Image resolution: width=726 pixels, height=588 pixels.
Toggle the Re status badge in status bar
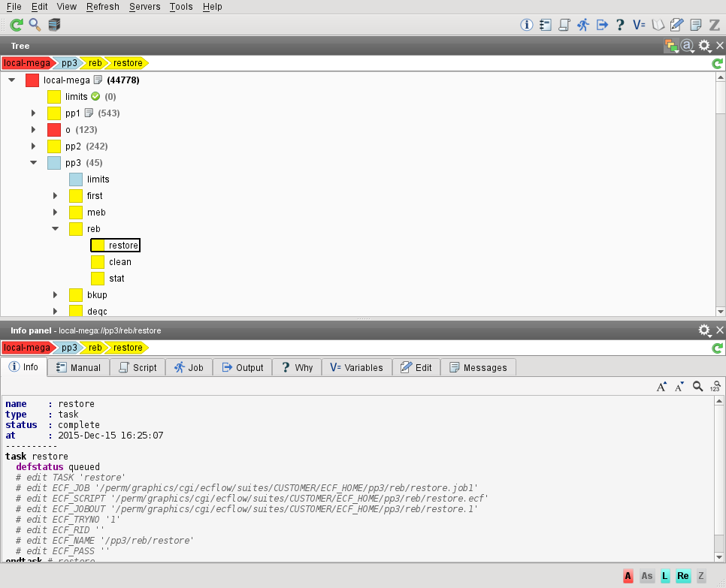[x=683, y=576]
